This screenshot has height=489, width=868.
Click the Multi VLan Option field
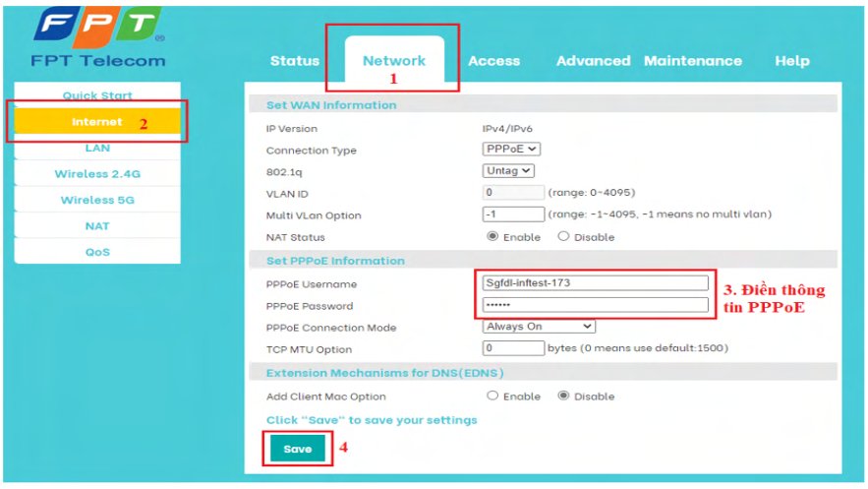513,214
